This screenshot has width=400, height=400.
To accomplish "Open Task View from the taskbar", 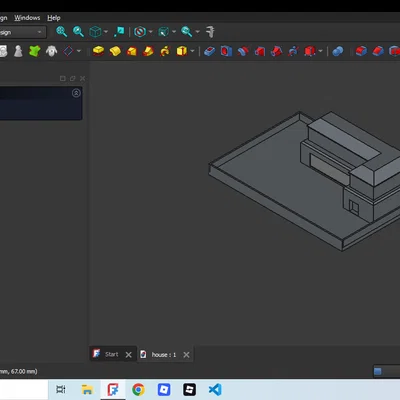I will [61, 389].
